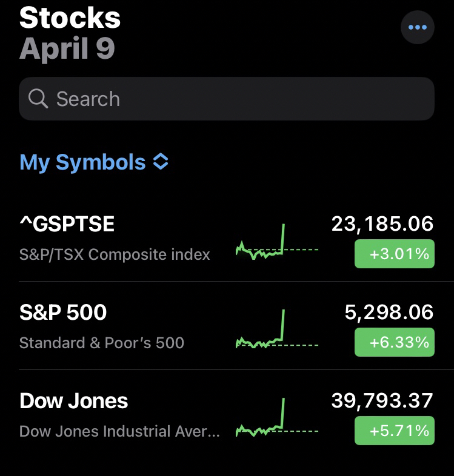The image size is (454, 476).
Task: Tap the S&P 500 sparkline chart
Action: (x=277, y=331)
